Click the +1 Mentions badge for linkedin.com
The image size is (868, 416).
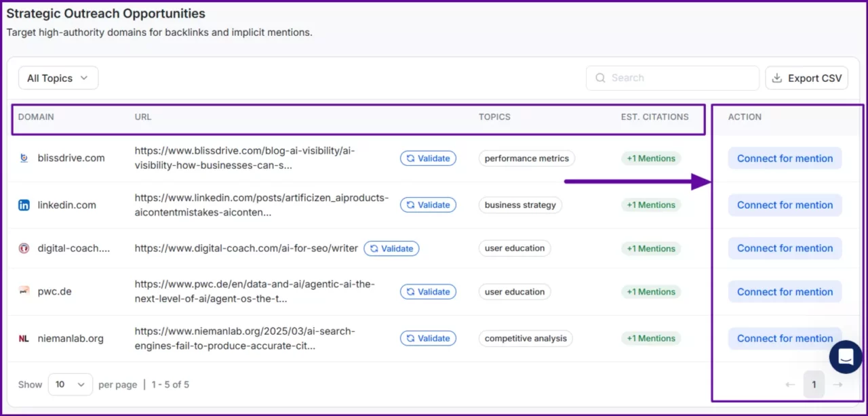650,205
